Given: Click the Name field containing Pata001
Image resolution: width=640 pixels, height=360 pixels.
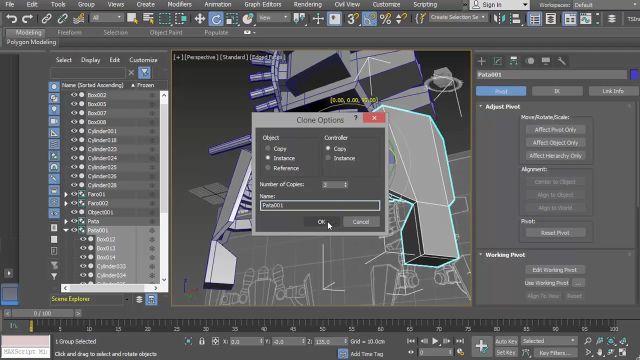Looking at the screenshot, I should click(320, 205).
